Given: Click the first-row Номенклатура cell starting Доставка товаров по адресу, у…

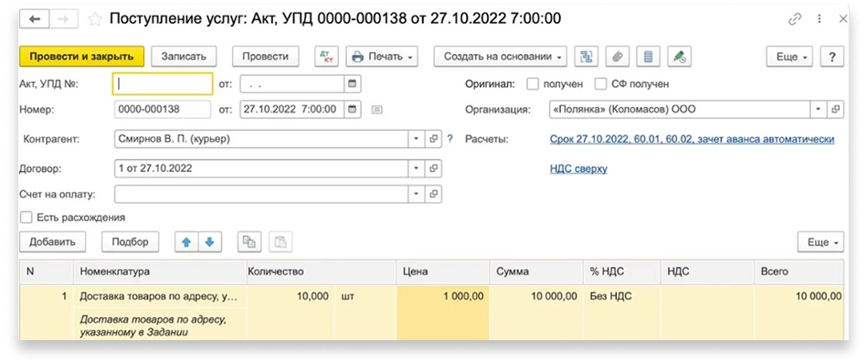Looking at the screenshot, I should [160, 296].
